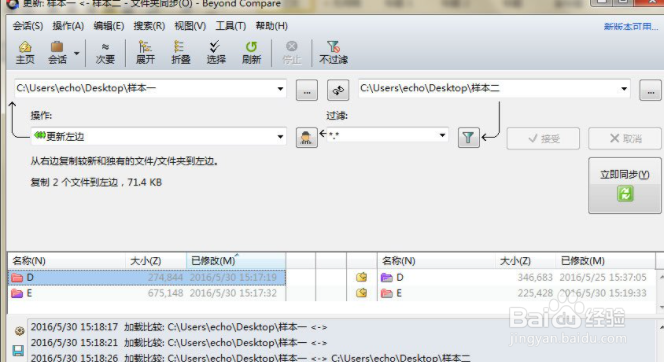Image resolution: width=664 pixels, height=362 pixels.
Task: Open the 会话 sessions briefcase icon
Action: (x=57, y=53)
